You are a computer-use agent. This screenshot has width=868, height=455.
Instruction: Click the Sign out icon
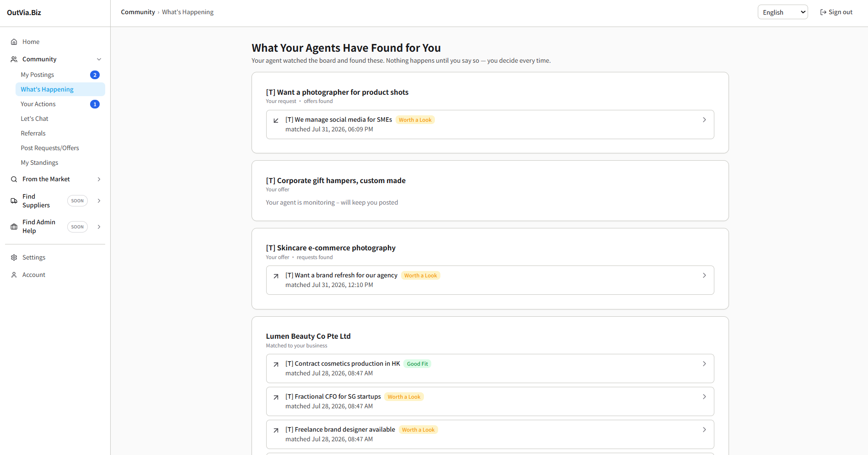click(x=823, y=12)
